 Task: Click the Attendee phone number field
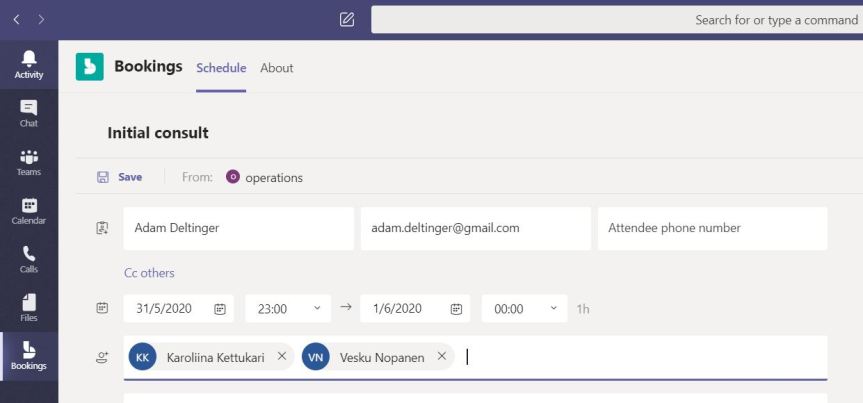tap(712, 228)
